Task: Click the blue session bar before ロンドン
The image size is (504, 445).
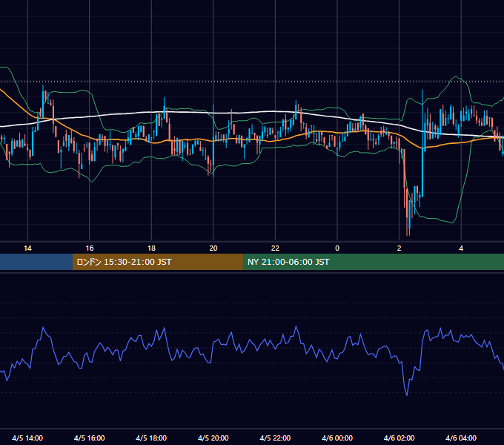Action: coord(36,262)
